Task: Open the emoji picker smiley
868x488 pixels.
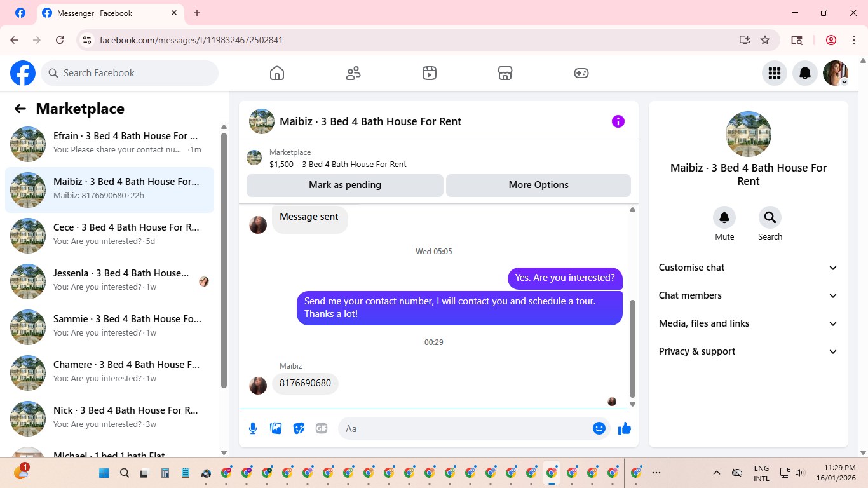Action: tap(599, 428)
